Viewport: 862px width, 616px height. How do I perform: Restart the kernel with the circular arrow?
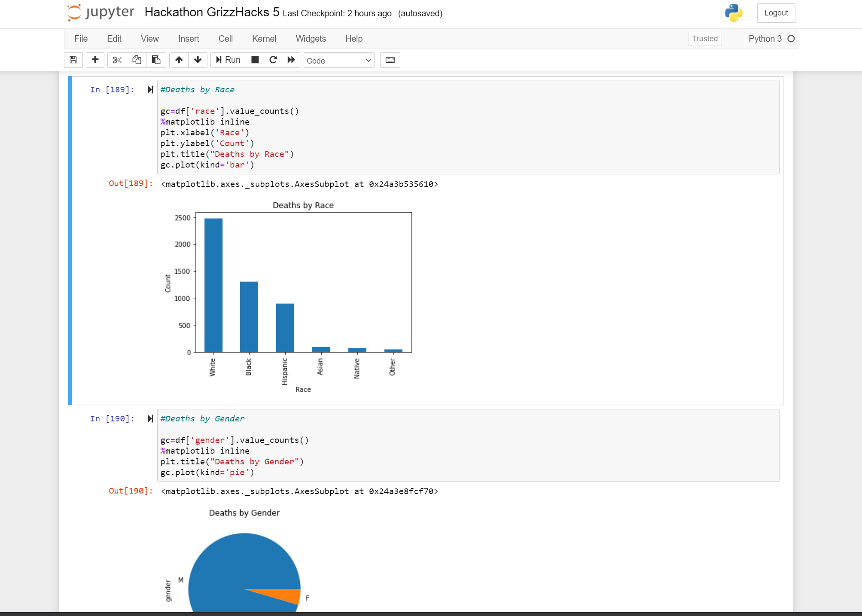[x=273, y=60]
